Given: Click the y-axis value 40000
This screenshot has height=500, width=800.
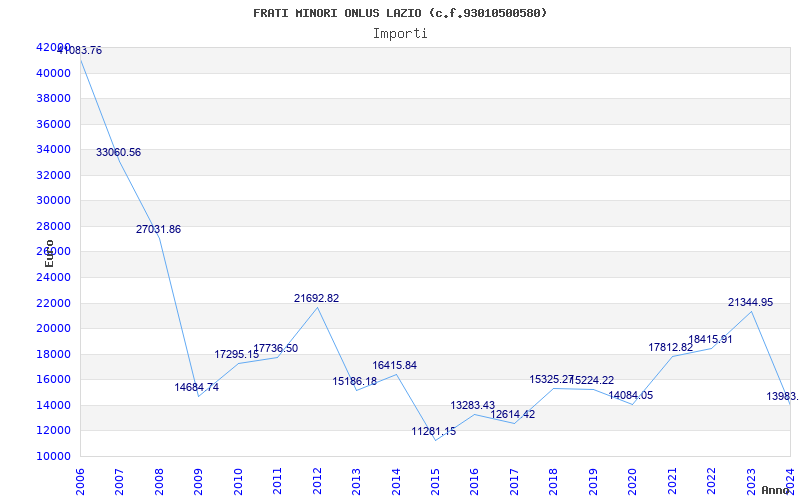Looking at the screenshot, I should pos(53,73).
